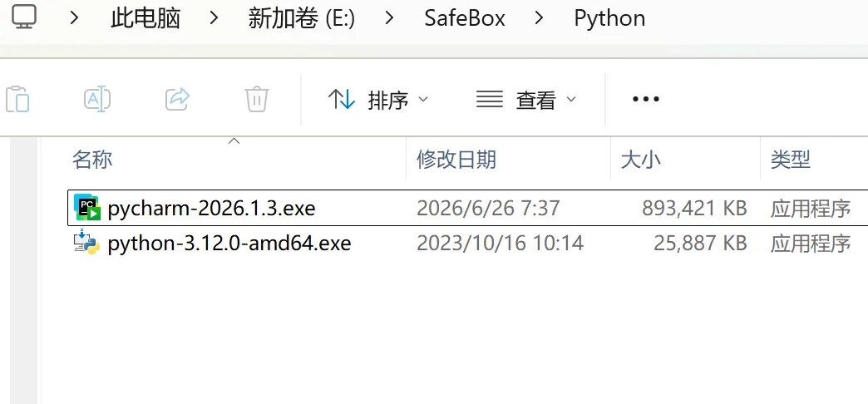The image size is (868, 404).
Task: Sort by 名称 column header
Action: [92, 160]
